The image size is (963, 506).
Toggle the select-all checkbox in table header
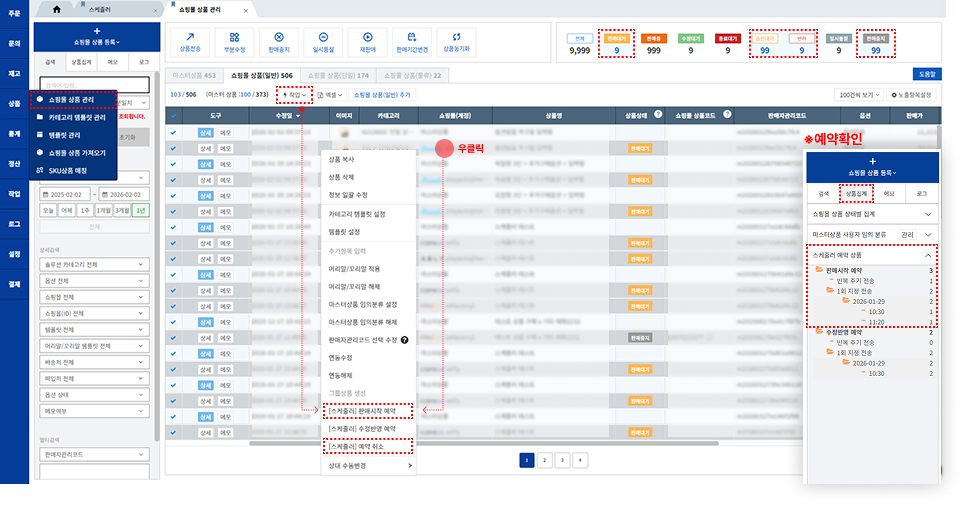174,116
